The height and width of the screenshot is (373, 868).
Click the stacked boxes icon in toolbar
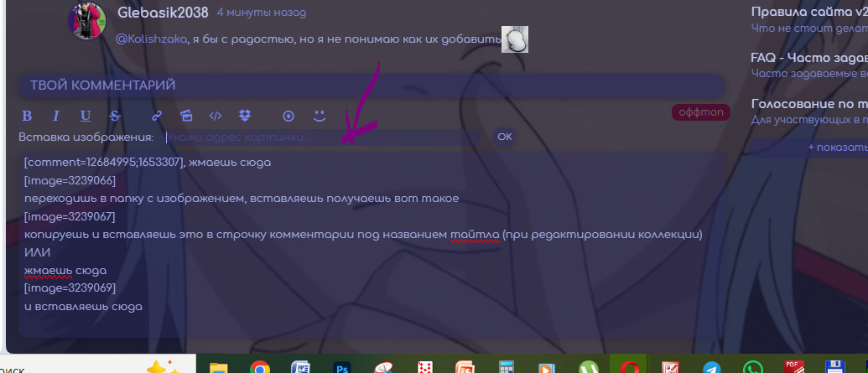[244, 116]
